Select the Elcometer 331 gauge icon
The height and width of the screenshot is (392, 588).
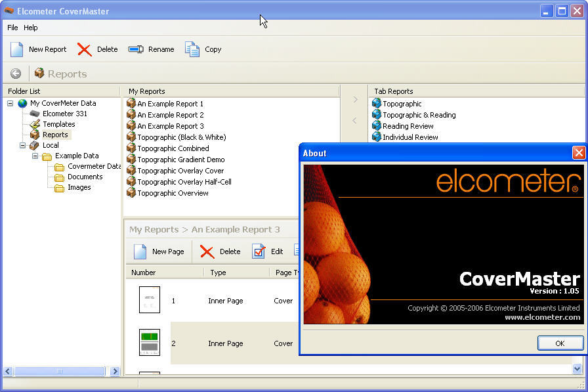click(35, 114)
